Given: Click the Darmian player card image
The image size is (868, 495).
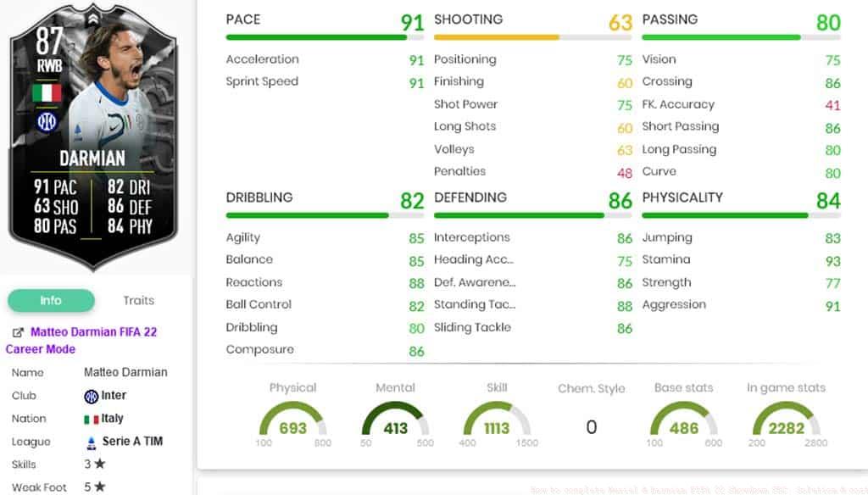Looking at the screenshot, I should (94, 136).
